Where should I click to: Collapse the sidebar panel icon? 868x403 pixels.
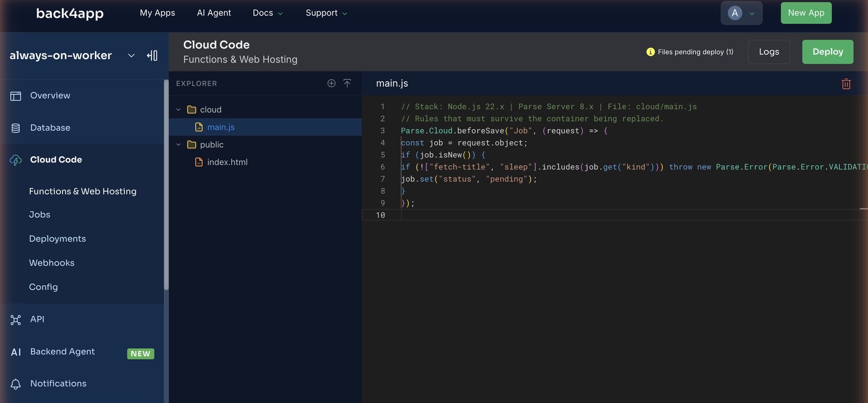[x=152, y=55]
